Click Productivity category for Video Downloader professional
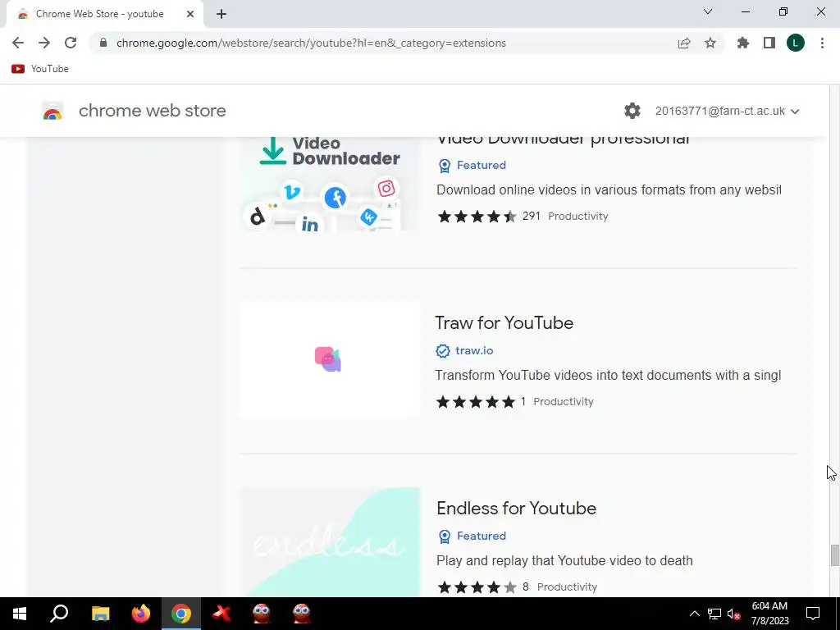This screenshot has height=630, width=840. (577, 217)
